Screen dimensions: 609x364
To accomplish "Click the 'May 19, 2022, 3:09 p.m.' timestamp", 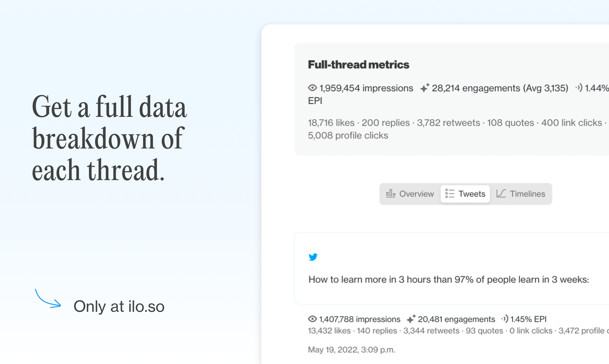I will point(351,350).
